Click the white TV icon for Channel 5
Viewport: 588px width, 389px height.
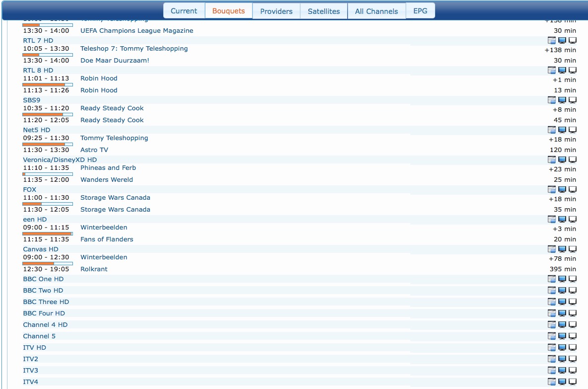(x=572, y=336)
